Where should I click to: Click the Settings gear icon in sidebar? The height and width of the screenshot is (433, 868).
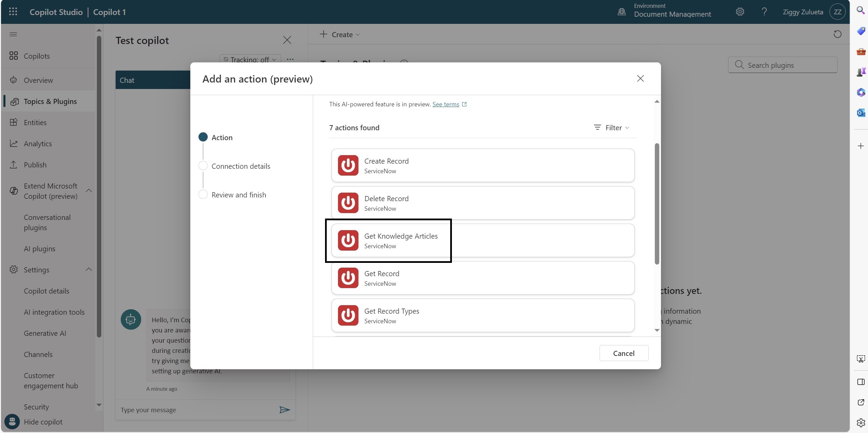pos(14,270)
